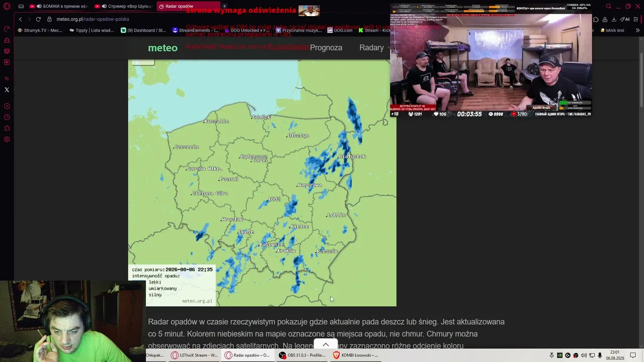The width and height of the screenshot is (644, 362).
Task: View site info via the padlock icon
Action: click(49, 19)
